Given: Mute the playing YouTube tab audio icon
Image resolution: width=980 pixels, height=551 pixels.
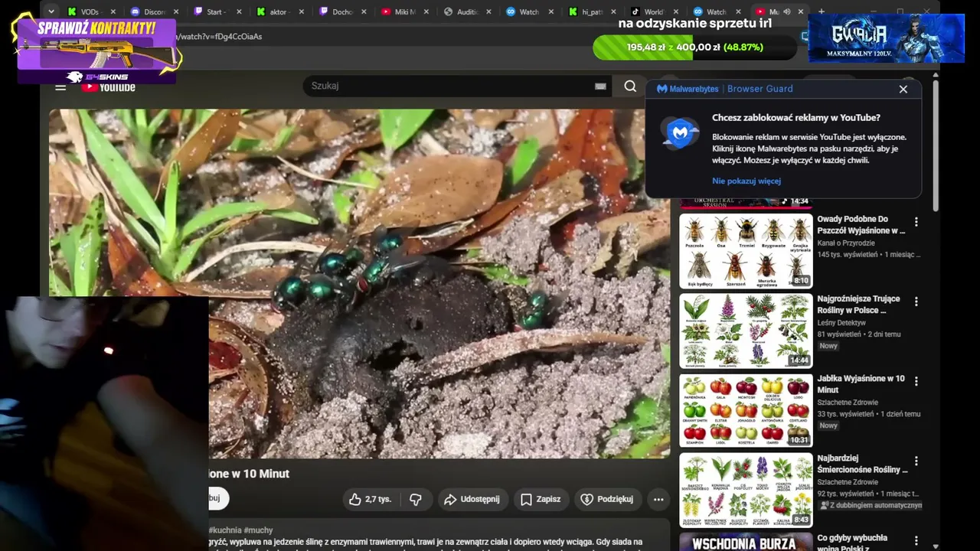Looking at the screenshot, I should click(787, 12).
